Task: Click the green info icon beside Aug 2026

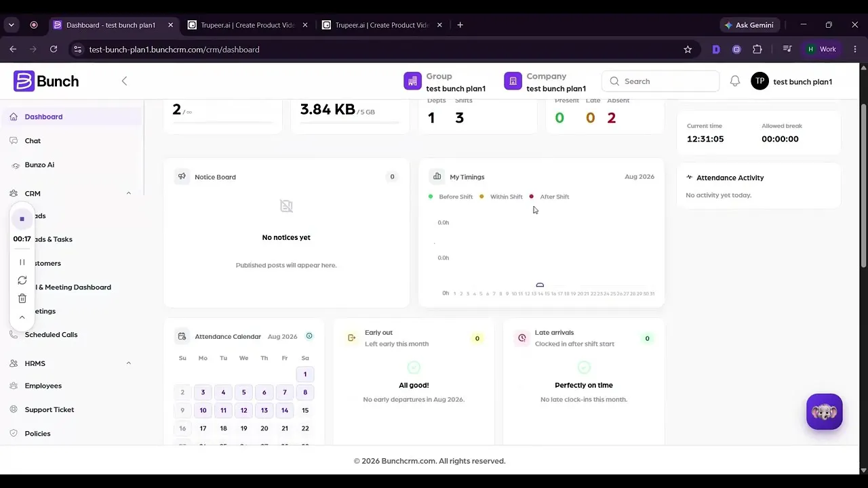Action: tap(309, 336)
